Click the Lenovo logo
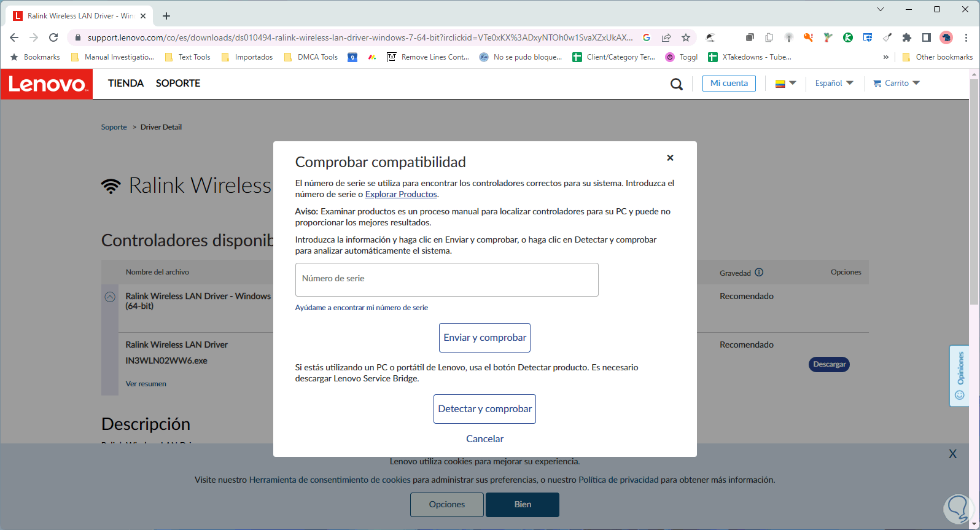 tap(47, 84)
